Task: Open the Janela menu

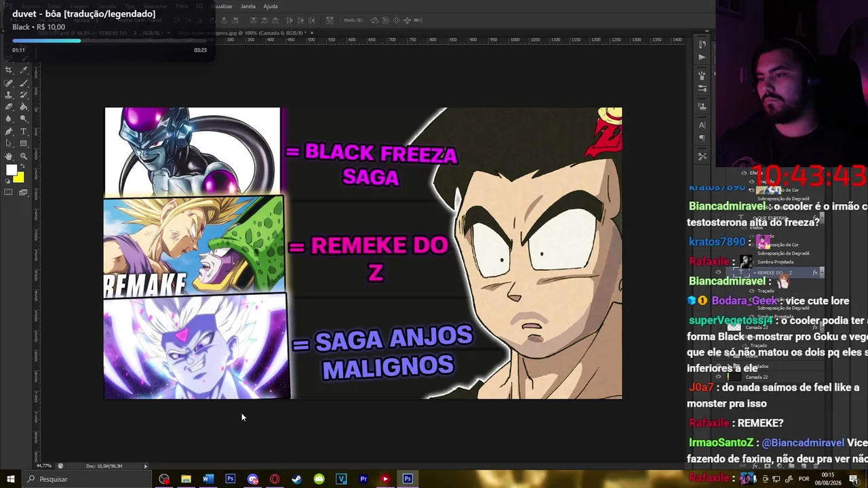Action: click(248, 6)
